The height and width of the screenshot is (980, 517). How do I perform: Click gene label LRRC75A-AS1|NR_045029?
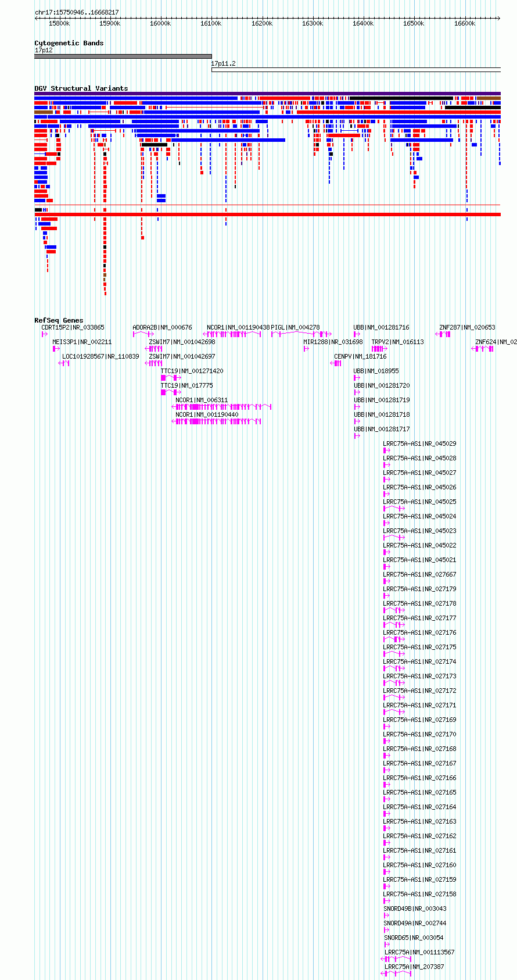coord(419,443)
